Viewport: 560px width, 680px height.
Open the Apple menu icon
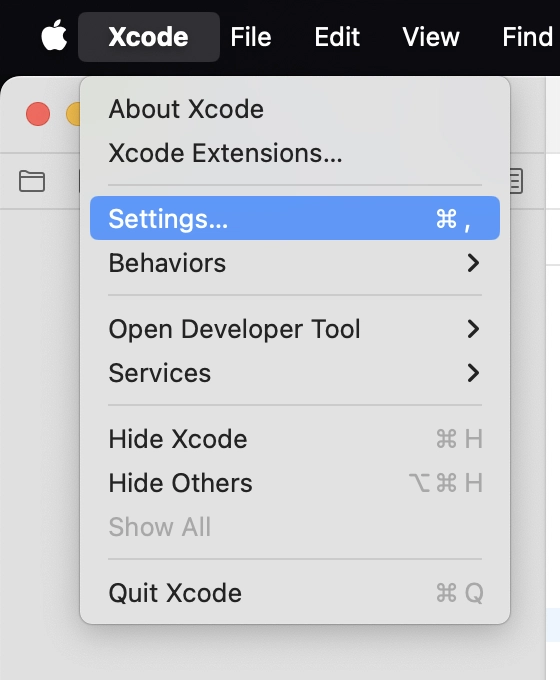54,36
